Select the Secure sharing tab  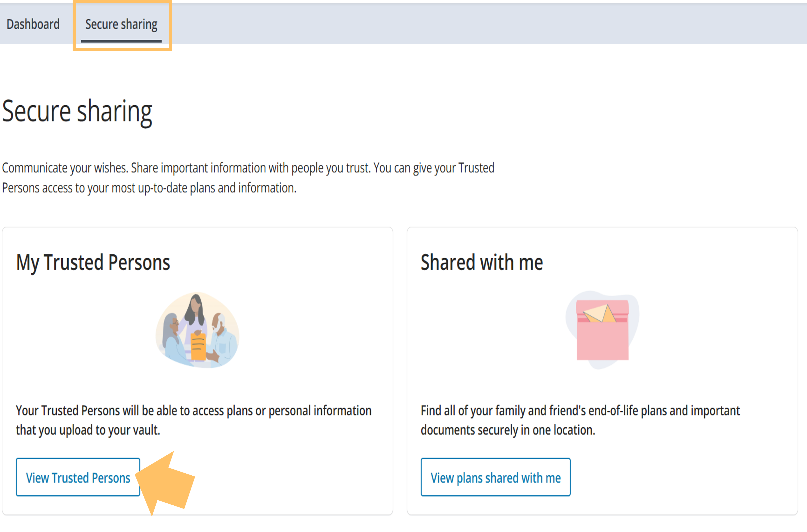click(x=121, y=24)
